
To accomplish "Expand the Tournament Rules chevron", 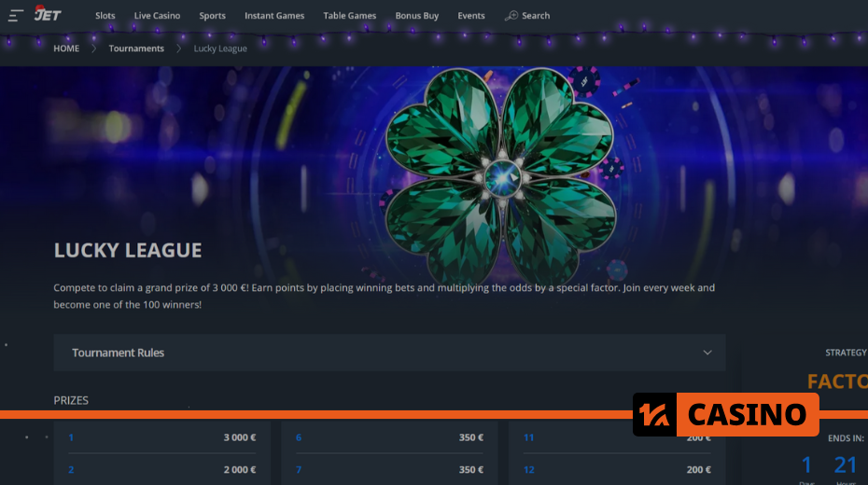I will point(707,353).
